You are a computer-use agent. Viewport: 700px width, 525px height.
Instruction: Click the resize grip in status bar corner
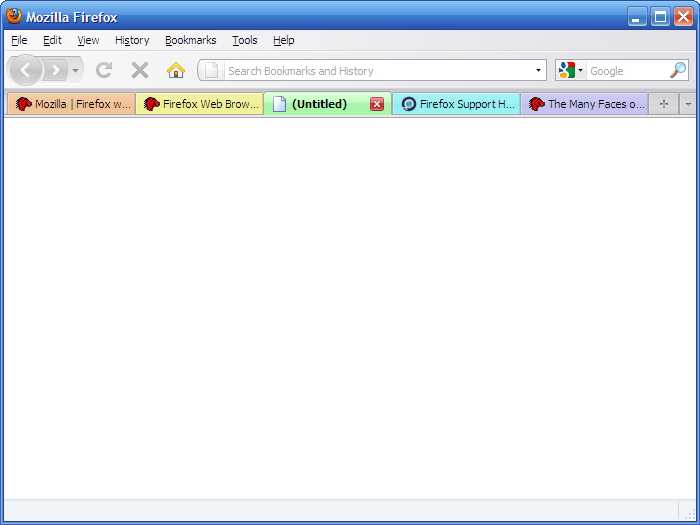coord(688,512)
